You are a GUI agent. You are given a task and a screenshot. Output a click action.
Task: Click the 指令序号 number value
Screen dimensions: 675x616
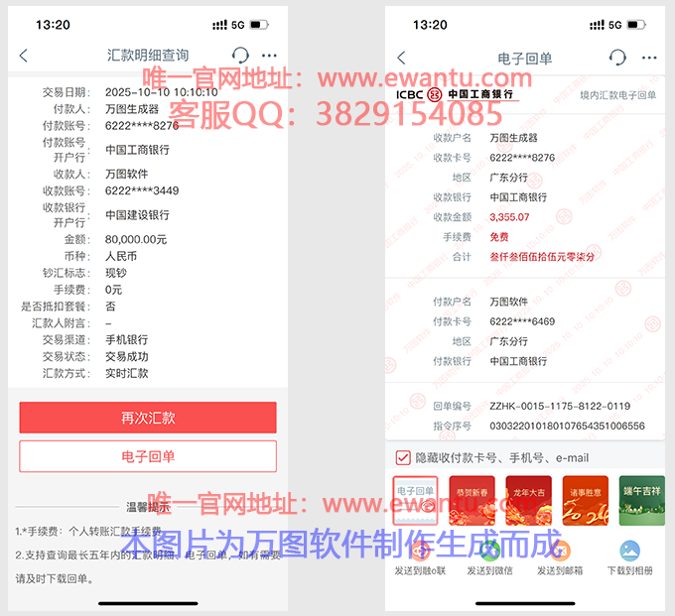coord(567,426)
